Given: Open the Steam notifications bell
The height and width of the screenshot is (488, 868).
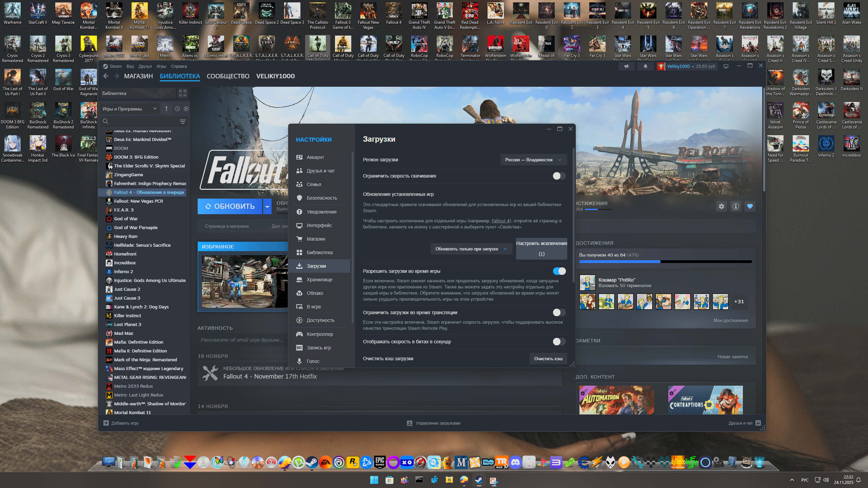Looking at the screenshot, I should pyautogui.click(x=645, y=66).
